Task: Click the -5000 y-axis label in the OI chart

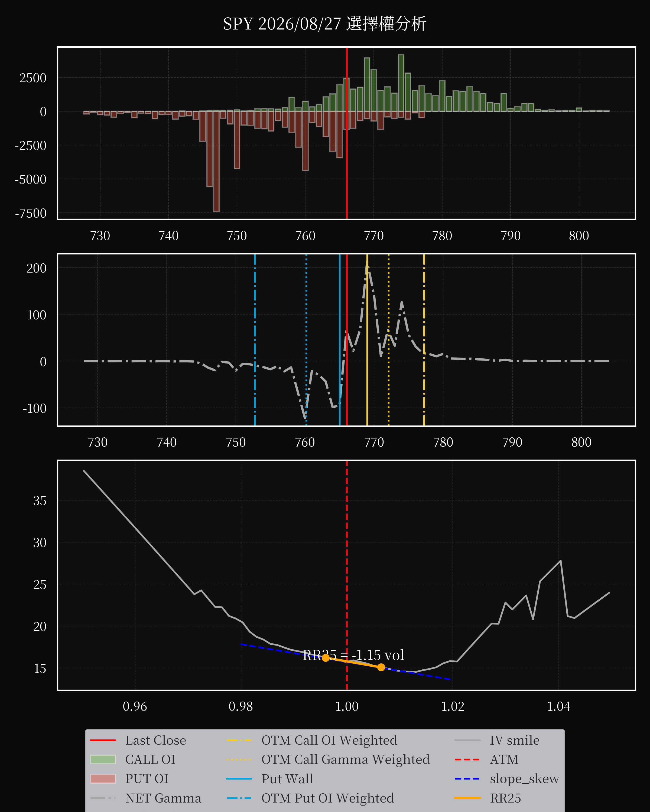Action: click(31, 179)
